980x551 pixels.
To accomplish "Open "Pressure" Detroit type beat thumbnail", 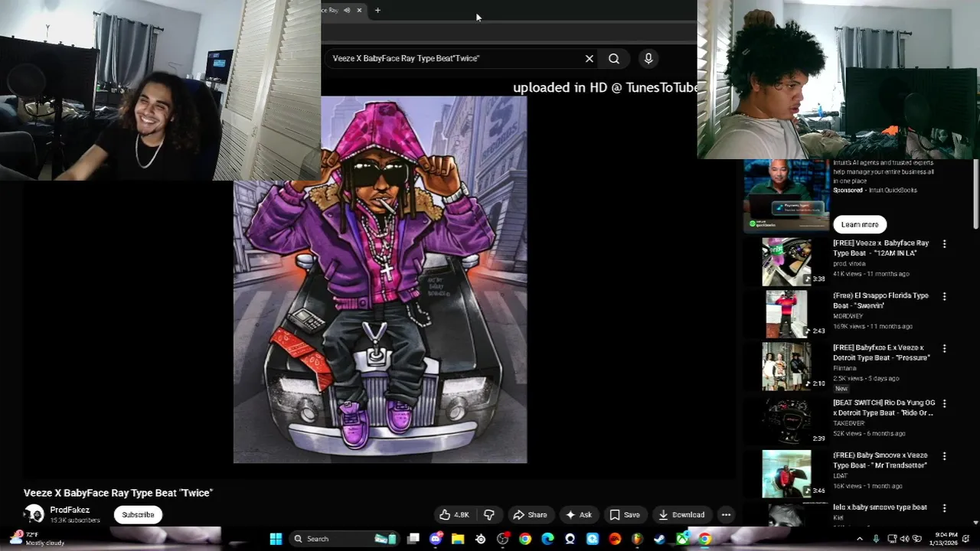I will 786,366.
